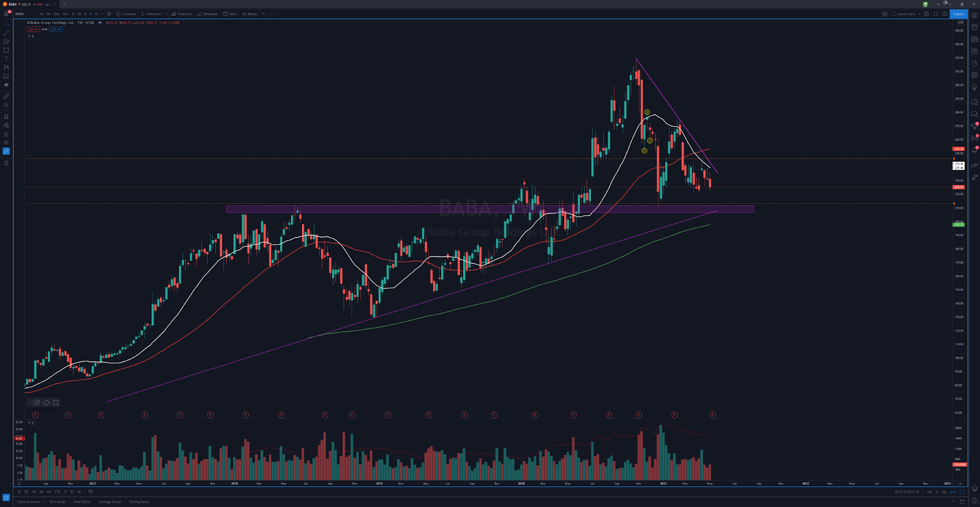This screenshot has width=980, height=507.
Task: Open the quad charts layout dropdown
Action: (x=906, y=13)
